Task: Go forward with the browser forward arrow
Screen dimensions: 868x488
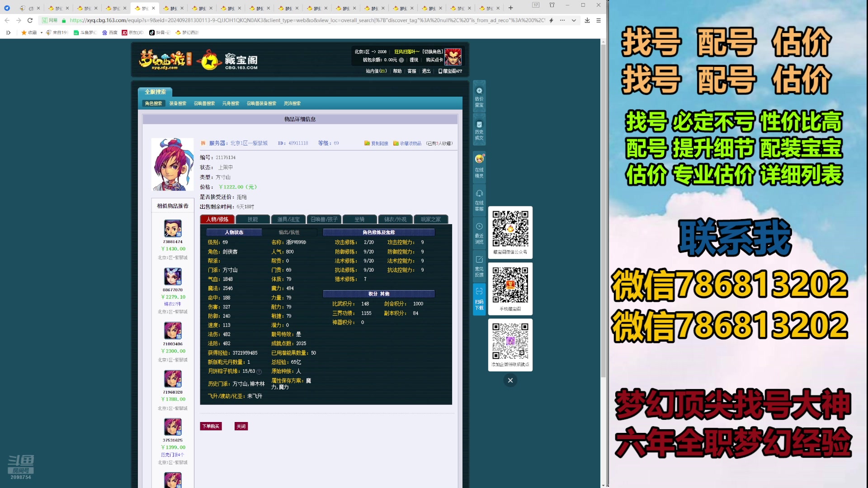Action: coord(19,20)
